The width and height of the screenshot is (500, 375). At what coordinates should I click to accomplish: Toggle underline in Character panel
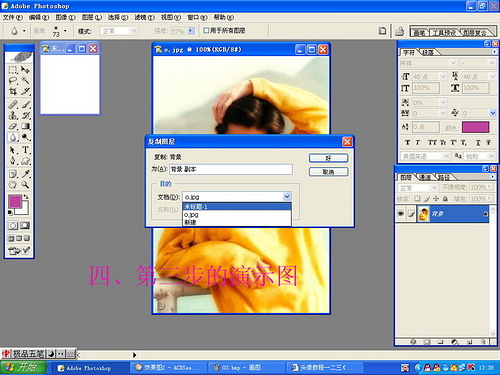tap(478, 142)
